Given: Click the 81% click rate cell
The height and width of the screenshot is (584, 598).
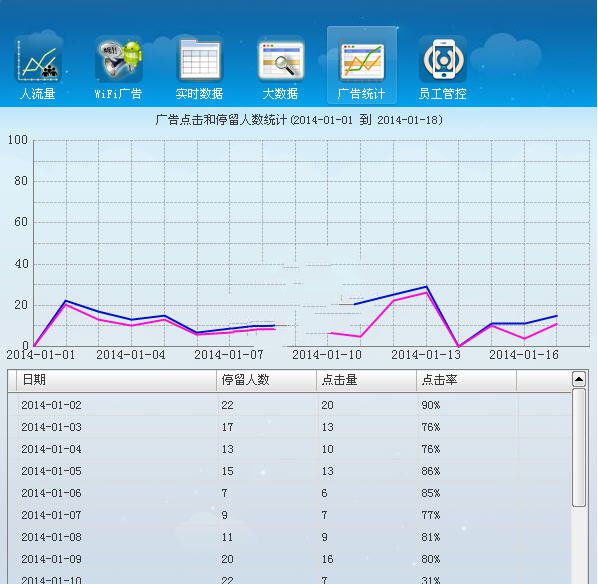Looking at the screenshot, I should [431, 537].
